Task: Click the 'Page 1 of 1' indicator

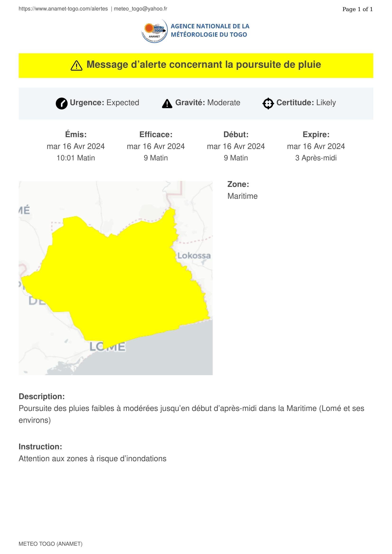Action: [x=357, y=9]
